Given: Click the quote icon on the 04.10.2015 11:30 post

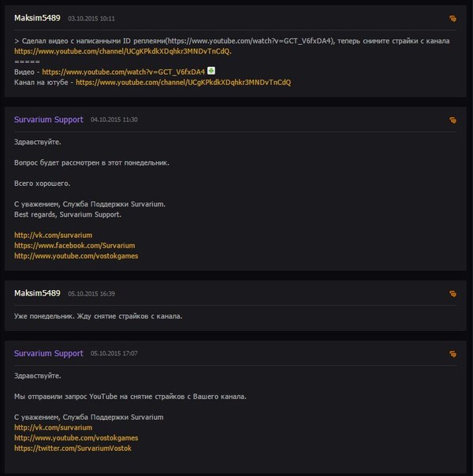Looking at the screenshot, I should (453, 121).
